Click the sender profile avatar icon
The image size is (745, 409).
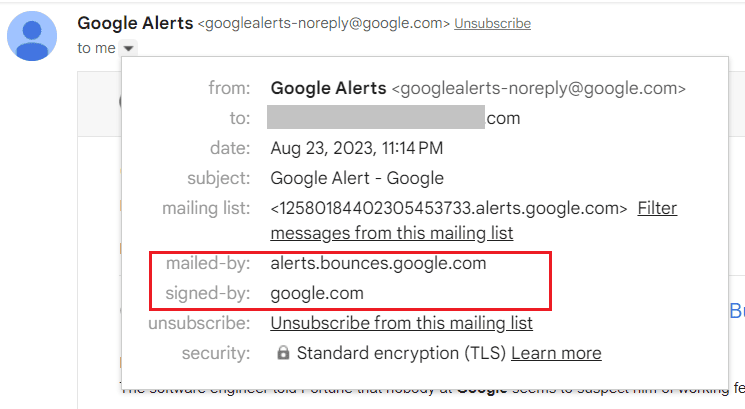tap(32, 36)
